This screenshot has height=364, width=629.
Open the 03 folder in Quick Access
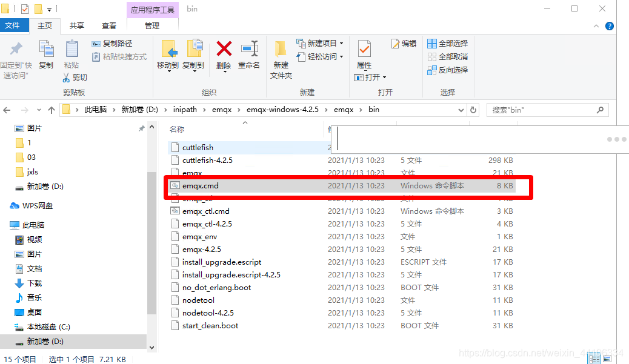pos(25,157)
